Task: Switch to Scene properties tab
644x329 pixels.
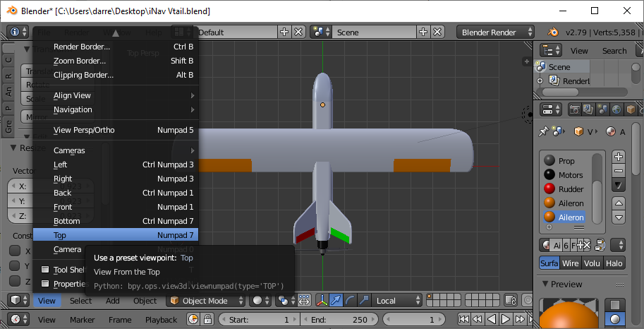Action: click(602, 109)
